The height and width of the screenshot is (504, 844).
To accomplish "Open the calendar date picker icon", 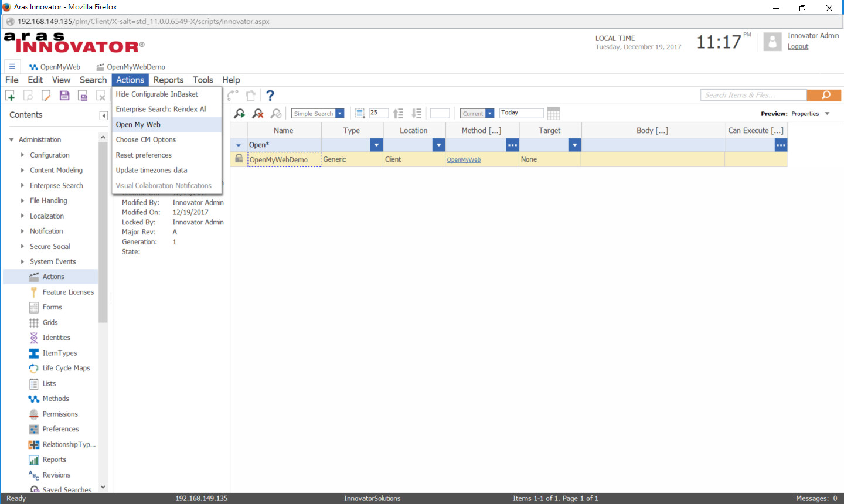I will click(553, 113).
